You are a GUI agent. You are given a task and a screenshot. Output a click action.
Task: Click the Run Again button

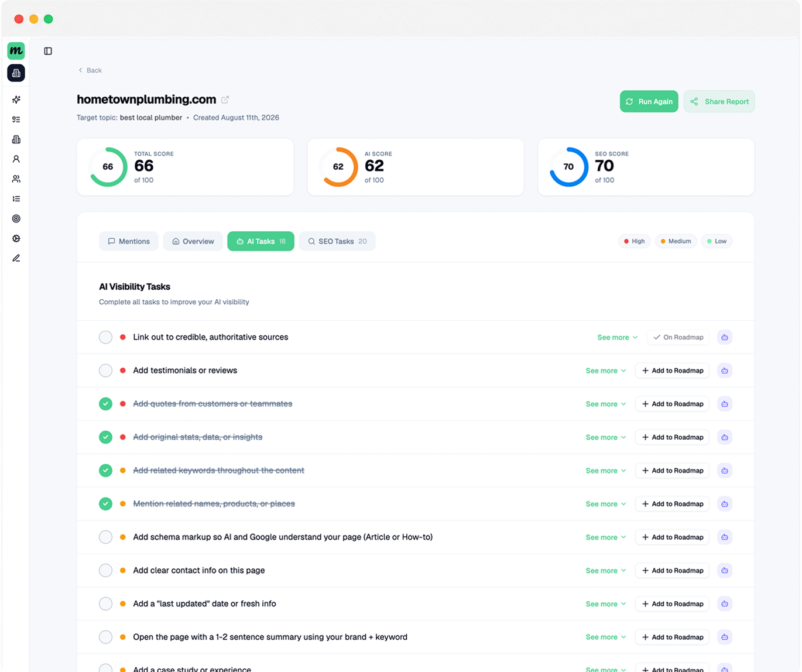(x=649, y=101)
